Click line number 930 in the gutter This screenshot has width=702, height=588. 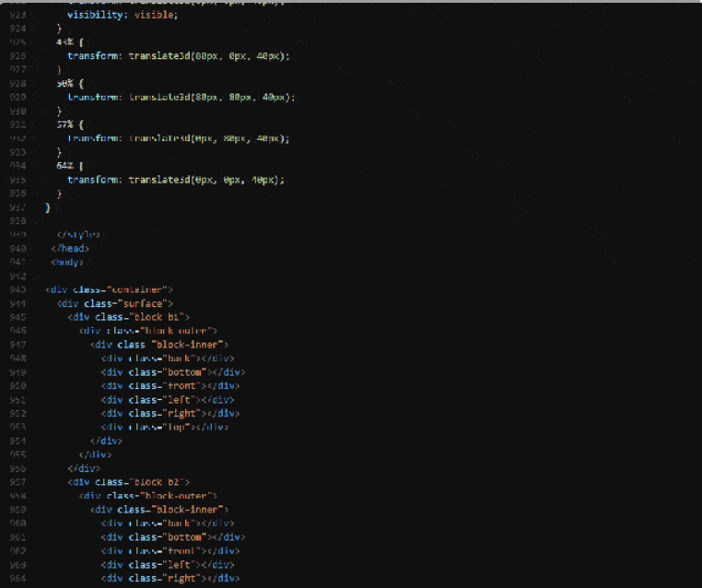(18, 111)
